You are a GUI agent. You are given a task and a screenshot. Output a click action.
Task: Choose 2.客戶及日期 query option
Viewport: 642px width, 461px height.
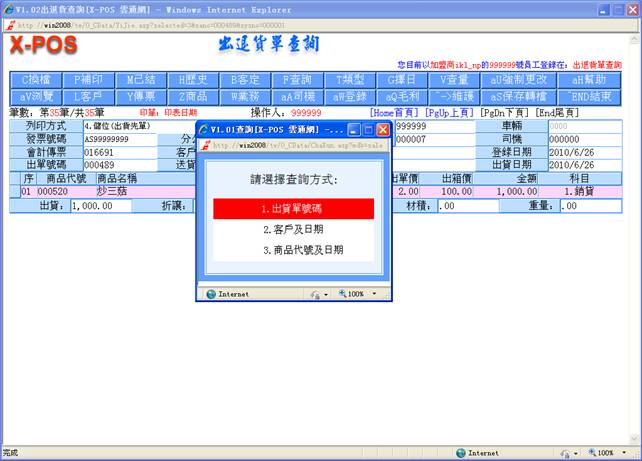pos(293,229)
